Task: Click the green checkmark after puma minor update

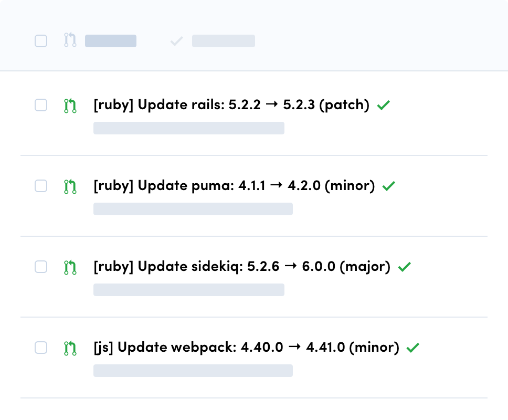Action: tap(388, 186)
